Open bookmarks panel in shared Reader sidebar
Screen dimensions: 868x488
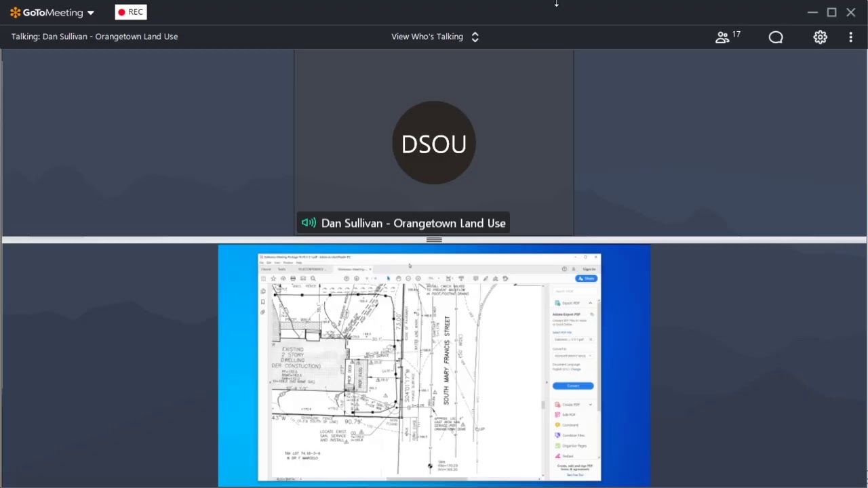[262, 302]
